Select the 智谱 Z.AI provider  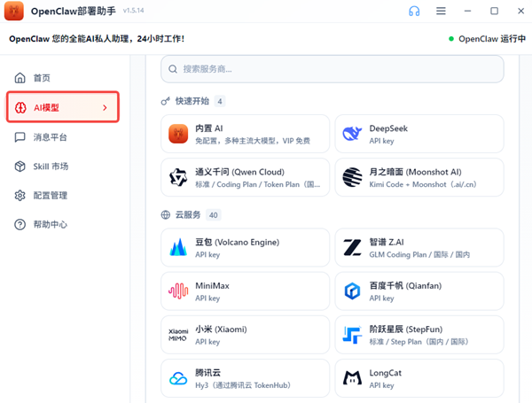419,247
